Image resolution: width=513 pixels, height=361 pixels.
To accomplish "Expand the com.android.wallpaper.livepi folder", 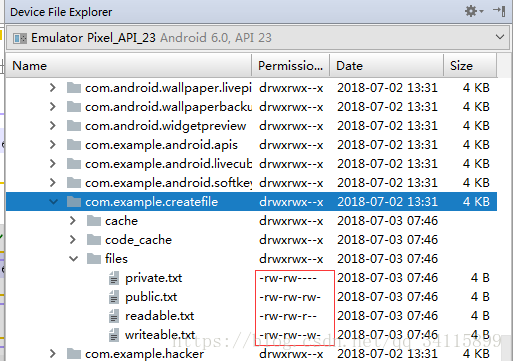I will coord(53,88).
